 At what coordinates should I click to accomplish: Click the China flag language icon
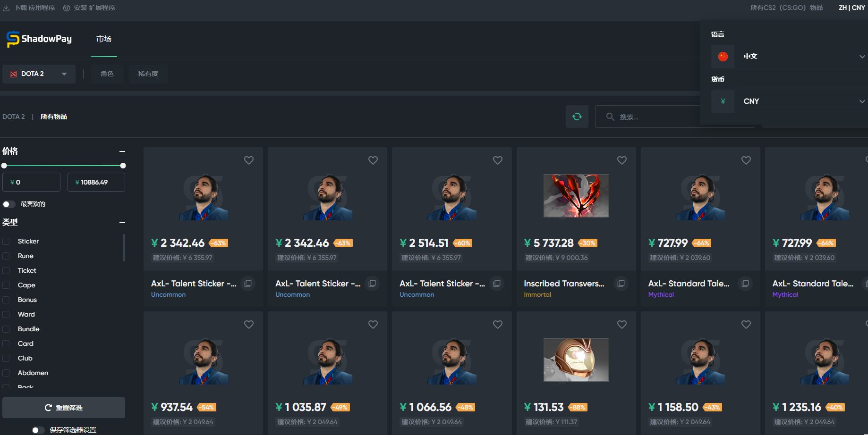(x=723, y=57)
